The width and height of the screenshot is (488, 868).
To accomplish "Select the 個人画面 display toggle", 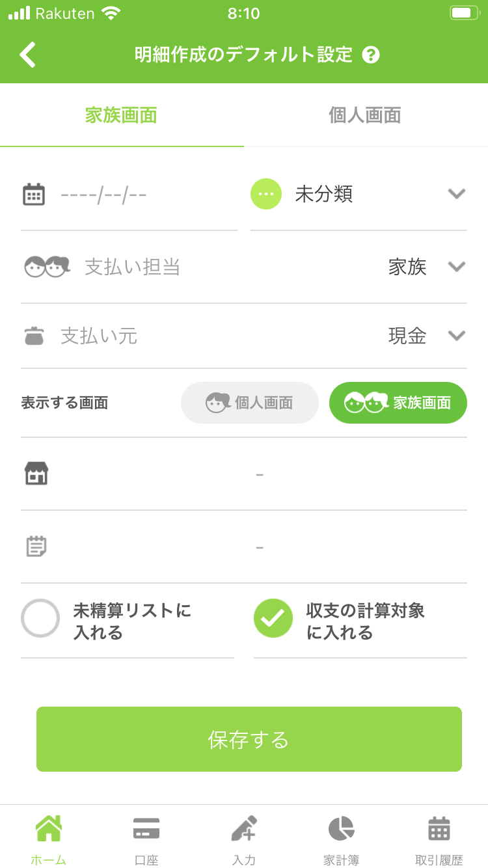I will click(250, 403).
